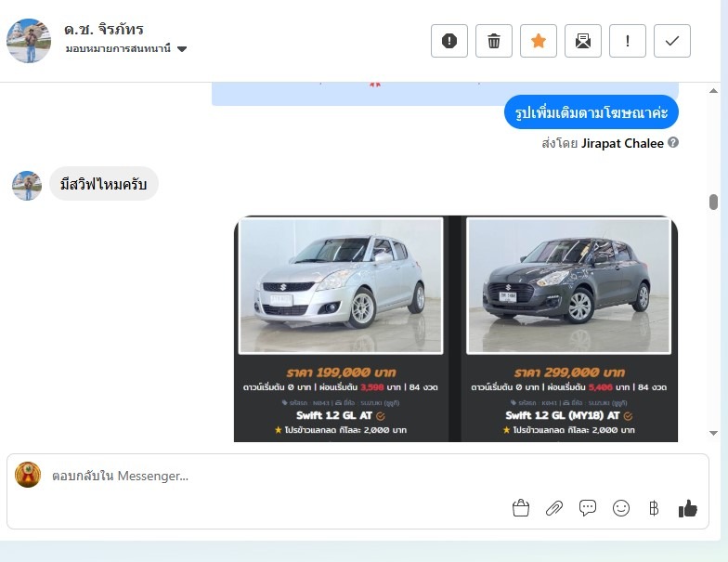Open saved replies speech bubble icon

[x=588, y=508]
